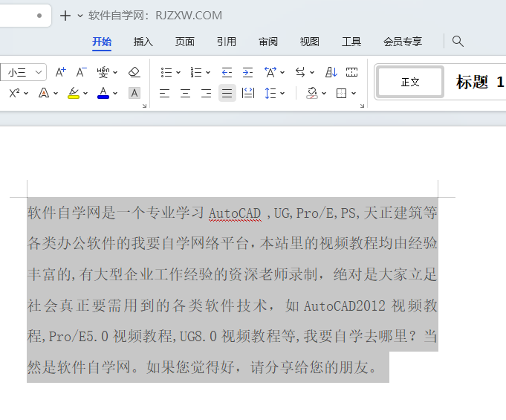The image size is (506, 420).
Task: Clear formatting with the eraser icon
Action: 134,72
